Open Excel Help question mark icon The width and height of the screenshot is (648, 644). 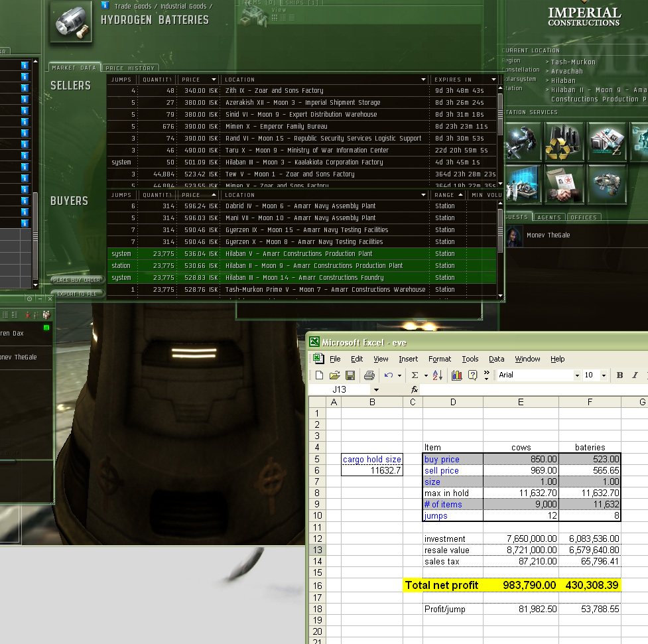click(x=472, y=375)
